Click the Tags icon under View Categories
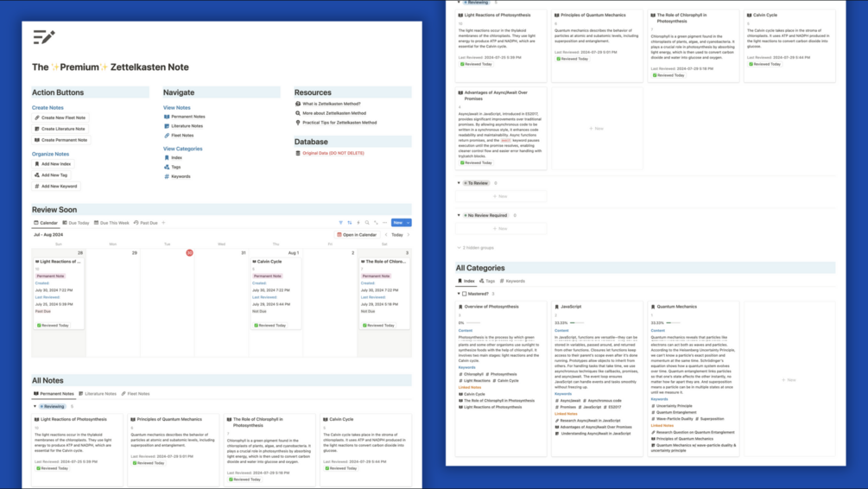868x489 pixels. [x=167, y=167]
